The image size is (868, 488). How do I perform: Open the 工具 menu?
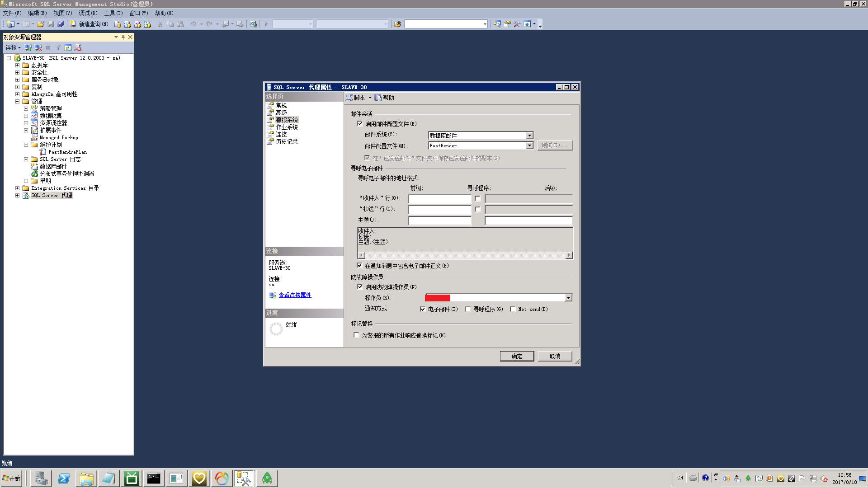[x=113, y=13]
